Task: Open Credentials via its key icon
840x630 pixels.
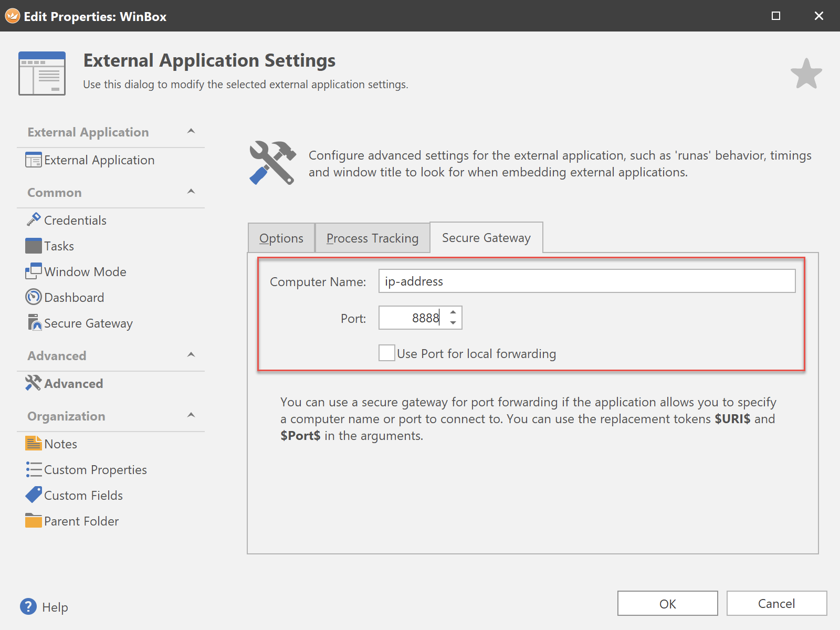Action: (x=34, y=220)
